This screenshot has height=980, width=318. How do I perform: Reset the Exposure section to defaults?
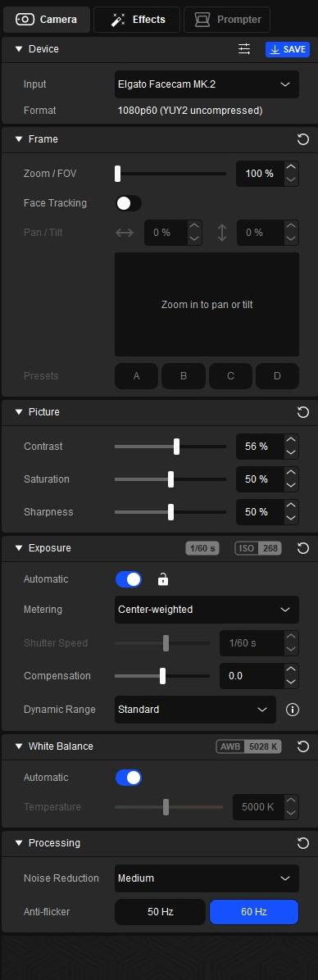pos(303,548)
